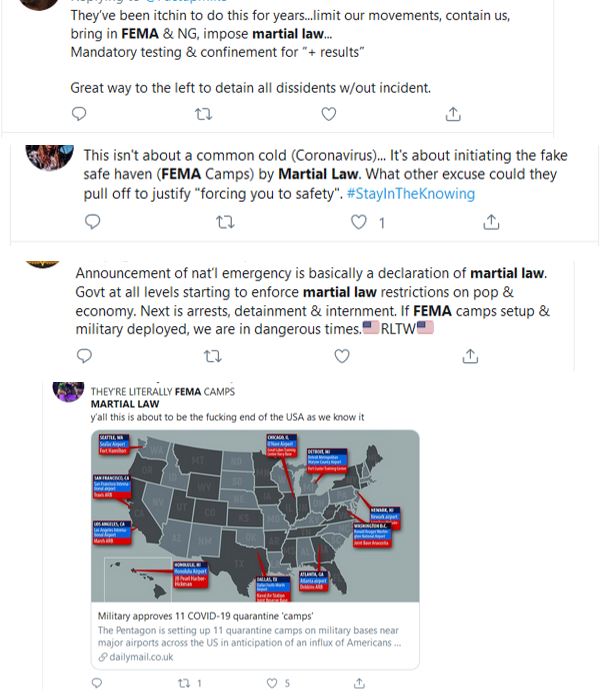Like the #StayInTheKnowing tweet with 1 like
The image size is (603, 700).
click(x=359, y=222)
